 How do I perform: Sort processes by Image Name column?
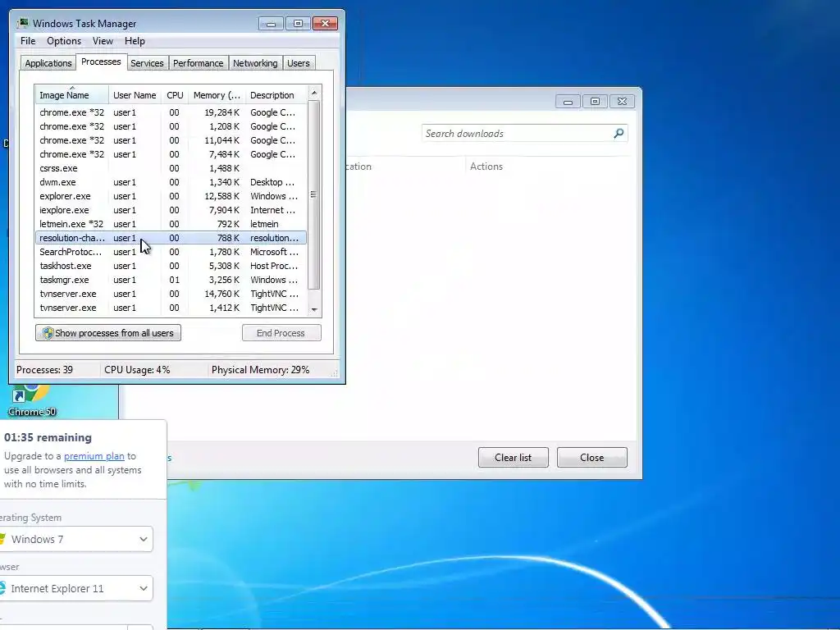click(x=72, y=95)
